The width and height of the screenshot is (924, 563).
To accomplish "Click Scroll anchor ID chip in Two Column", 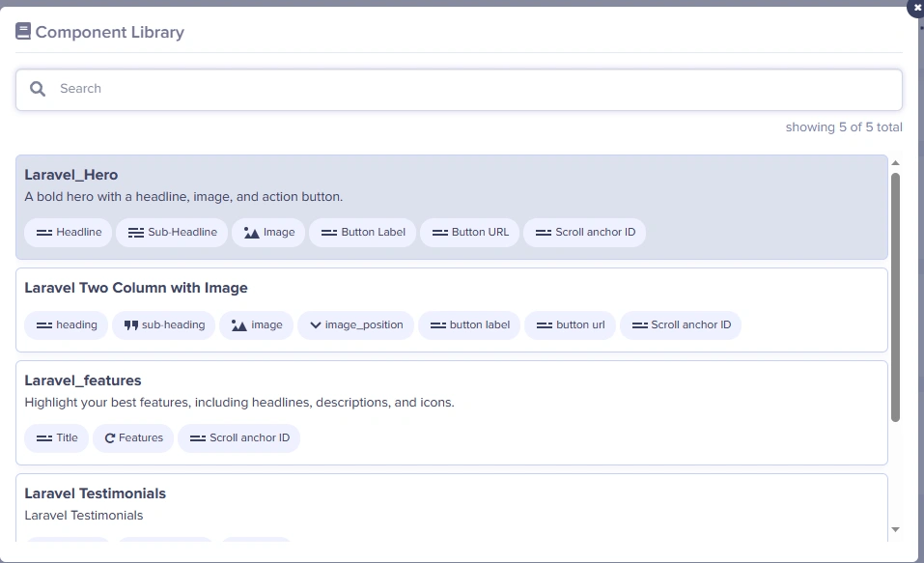I will 681,324.
